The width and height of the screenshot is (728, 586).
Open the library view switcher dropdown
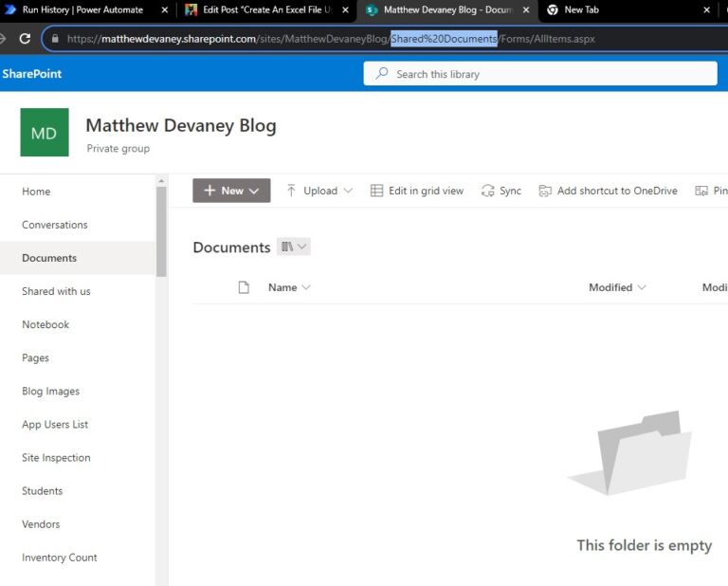coord(294,247)
